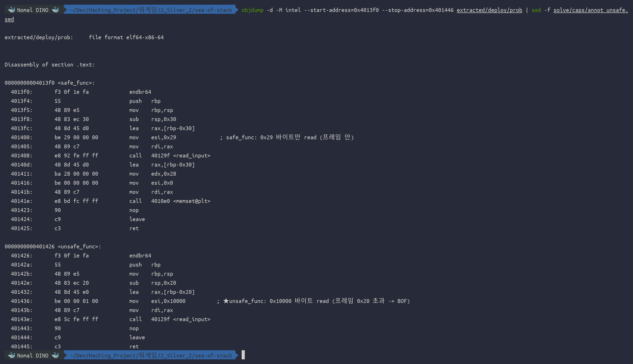Viewport: 633px width, 364px height.
Task: Click 'call 40129f <read_input>' at address 40143e
Action: tap(170, 319)
